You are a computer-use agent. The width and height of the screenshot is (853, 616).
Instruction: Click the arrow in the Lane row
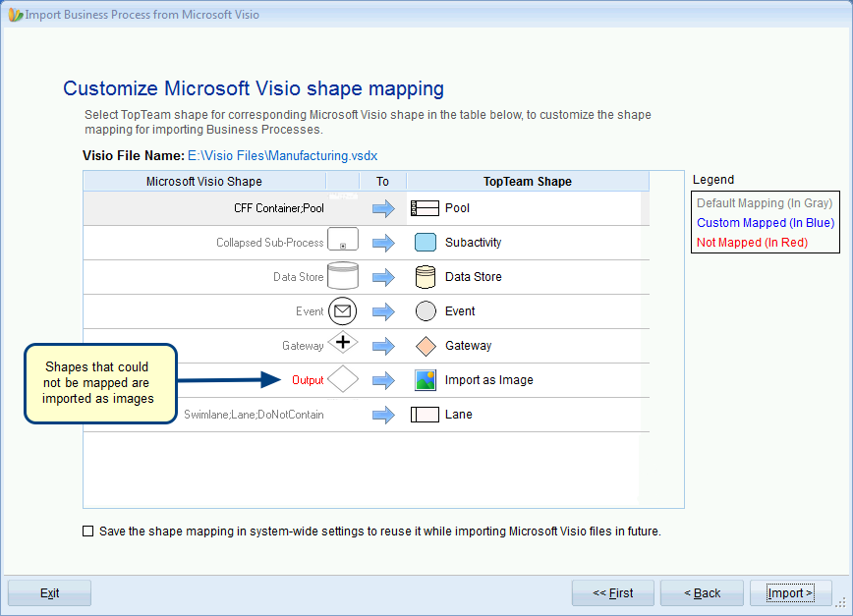pos(383,415)
